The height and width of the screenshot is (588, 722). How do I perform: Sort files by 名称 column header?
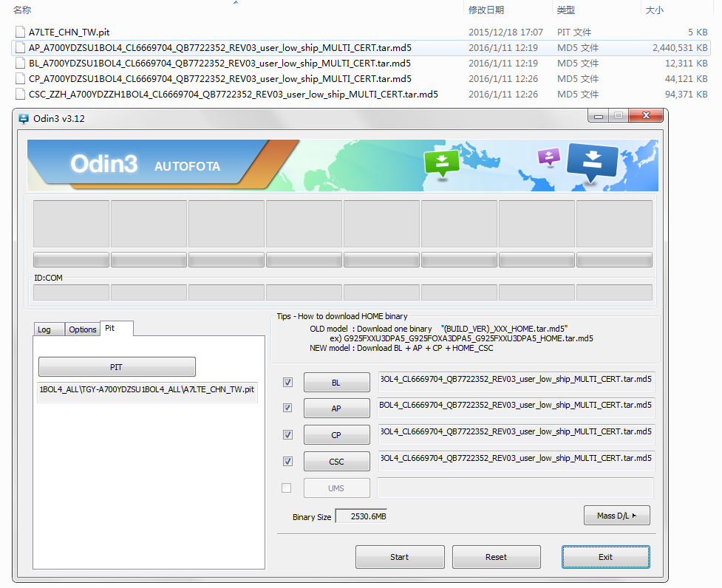coord(22,10)
